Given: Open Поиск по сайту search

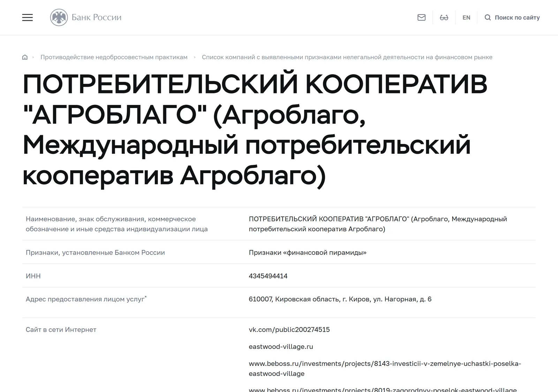Looking at the screenshot, I should pyautogui.click(x=517, y=17).
